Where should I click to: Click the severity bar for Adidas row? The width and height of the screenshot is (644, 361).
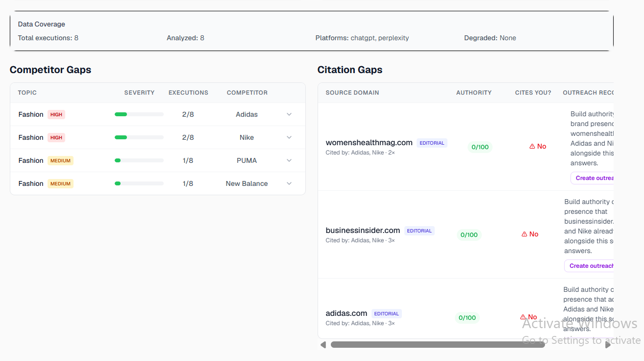(x=139, y=114)
